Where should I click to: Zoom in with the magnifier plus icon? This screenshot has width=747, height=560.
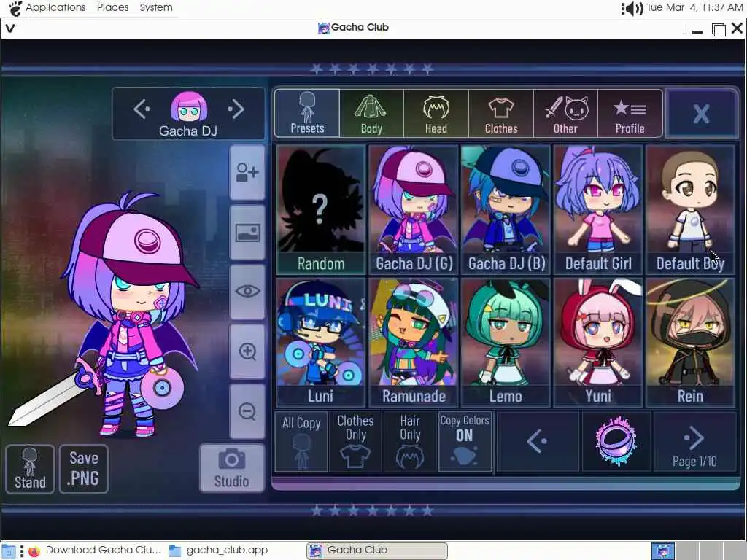coord(247,352)
